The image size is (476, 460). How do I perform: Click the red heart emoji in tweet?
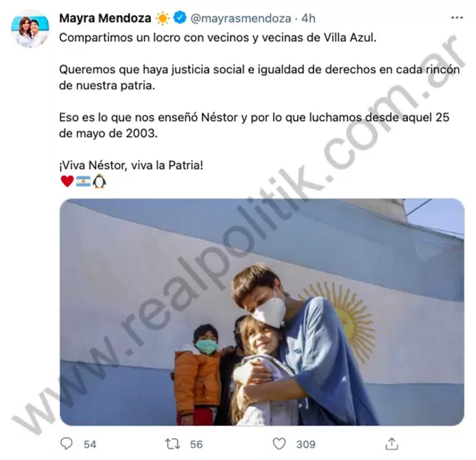(x=67, y=181)
